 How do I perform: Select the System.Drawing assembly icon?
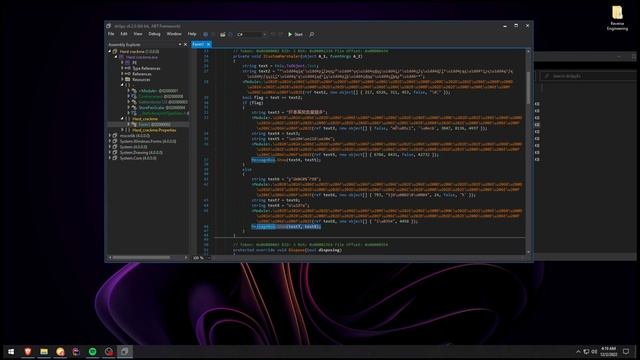(x=115, y=153)
